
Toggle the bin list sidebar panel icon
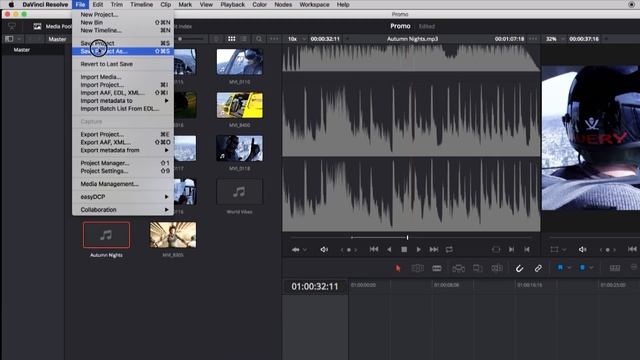point(9,39)
